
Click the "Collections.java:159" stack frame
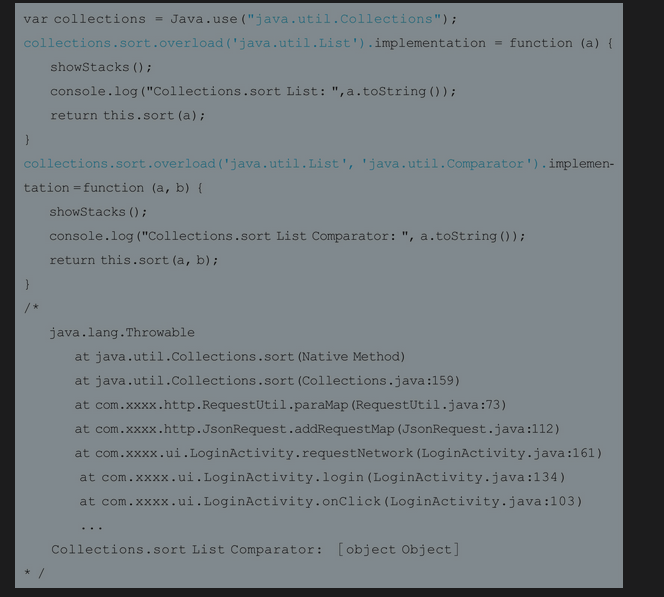click(267, 380)
